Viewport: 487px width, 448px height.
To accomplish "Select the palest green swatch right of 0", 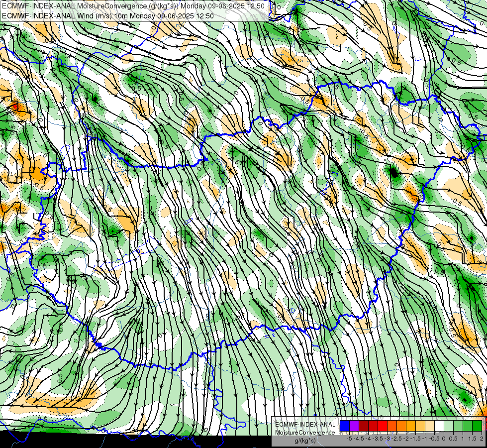I will (x=449, y=426).
